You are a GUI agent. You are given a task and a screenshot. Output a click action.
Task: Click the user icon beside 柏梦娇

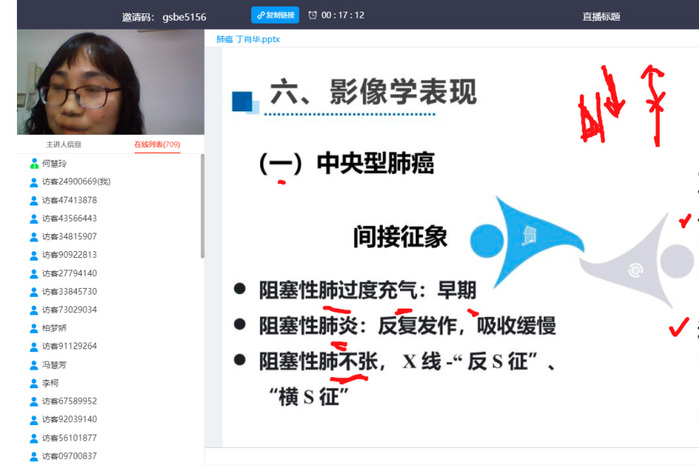point(34,328)
